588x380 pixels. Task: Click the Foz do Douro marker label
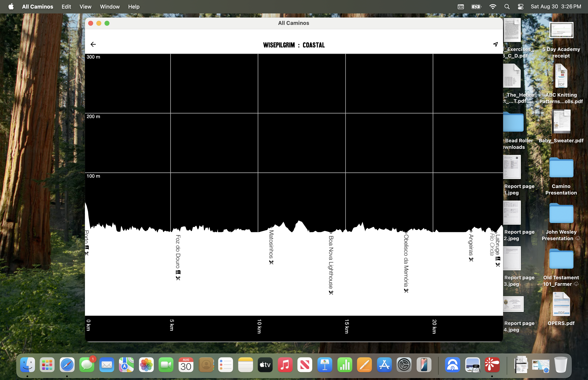(178, 252)
